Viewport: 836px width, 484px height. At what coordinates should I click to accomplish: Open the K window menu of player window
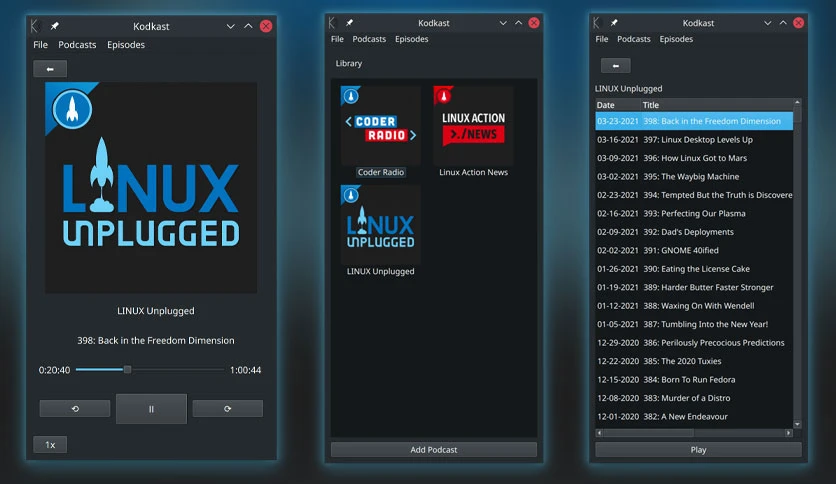point(36,26)
